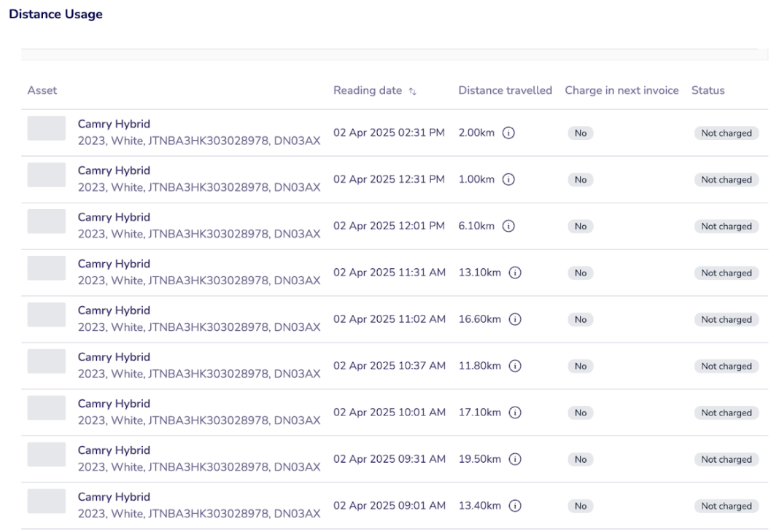Select the 09:01 AM reading date cell
Viewport: 771px width, 532px height.
click(x=390, y=506)
